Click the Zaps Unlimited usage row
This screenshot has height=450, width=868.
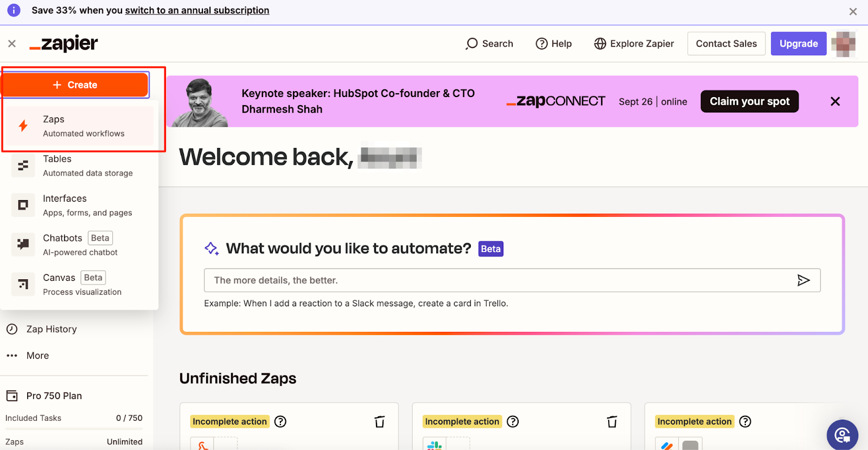(x=74, y=442)
